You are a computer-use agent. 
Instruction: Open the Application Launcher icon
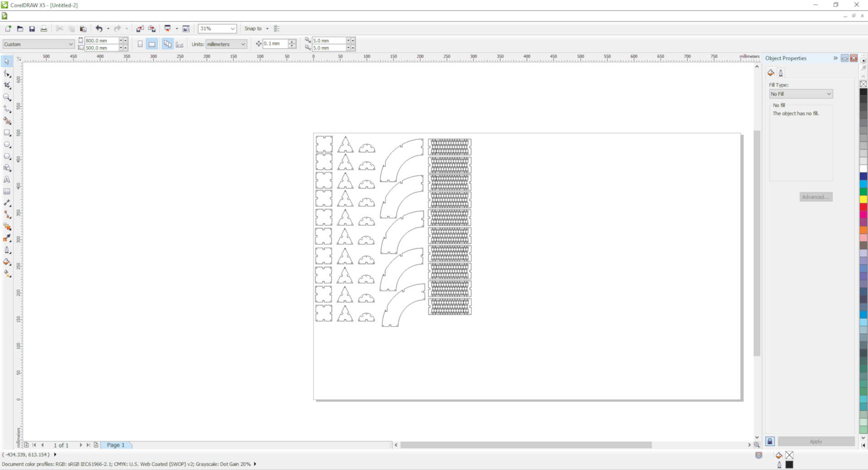tap(167, 29)
